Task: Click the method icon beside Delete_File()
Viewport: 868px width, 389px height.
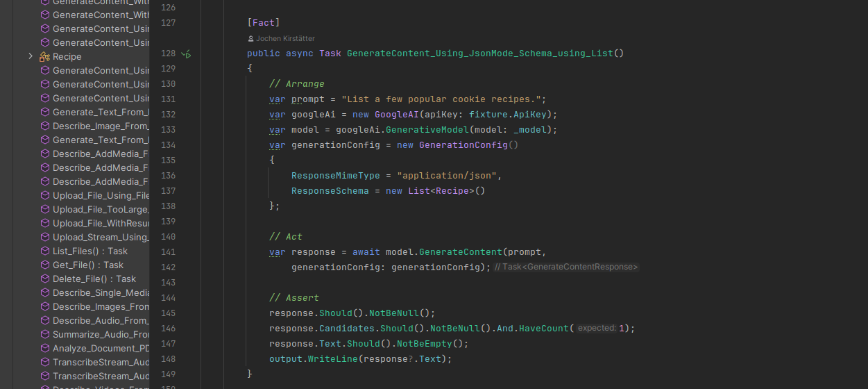Action: 45,279
